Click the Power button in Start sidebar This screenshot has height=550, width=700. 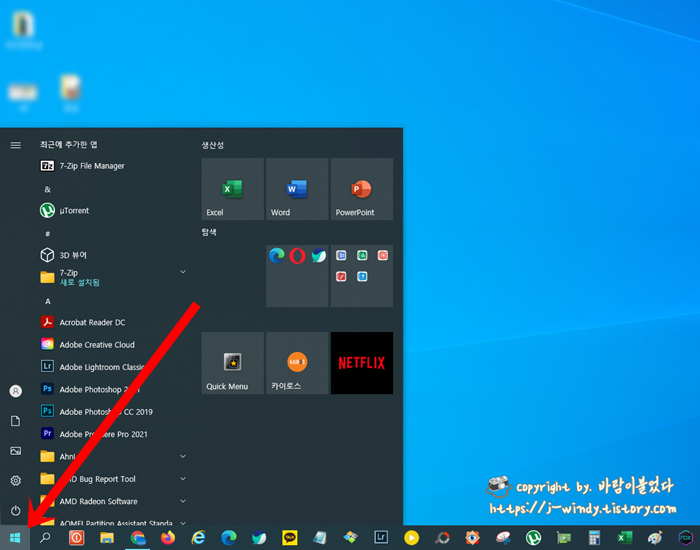click(16, 510)
